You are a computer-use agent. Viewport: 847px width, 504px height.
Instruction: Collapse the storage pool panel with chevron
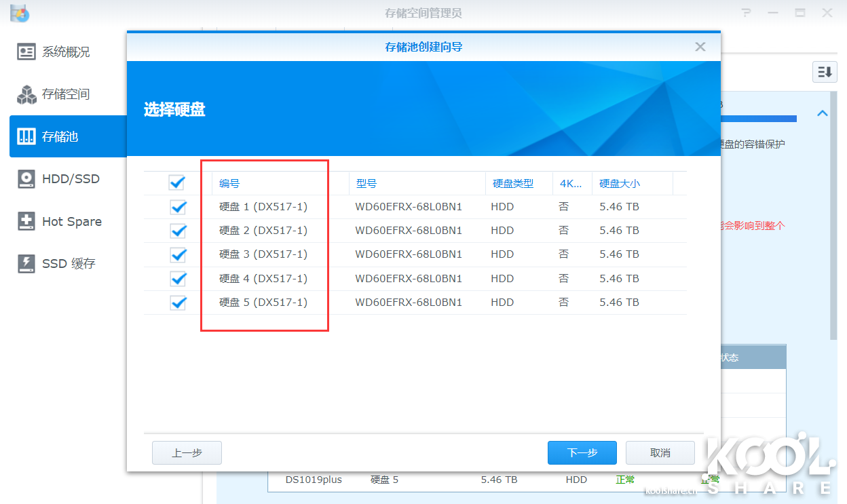[x=822, y=113]
